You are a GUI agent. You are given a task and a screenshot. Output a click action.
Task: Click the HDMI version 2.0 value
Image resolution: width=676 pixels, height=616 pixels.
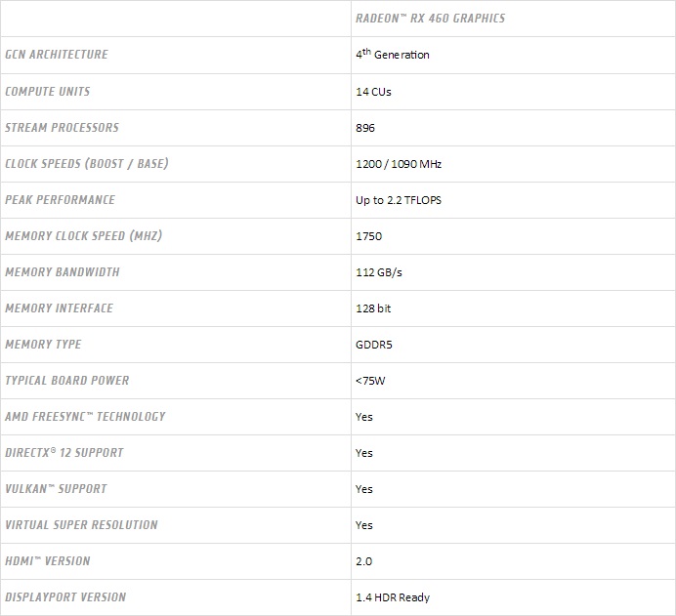364,561
